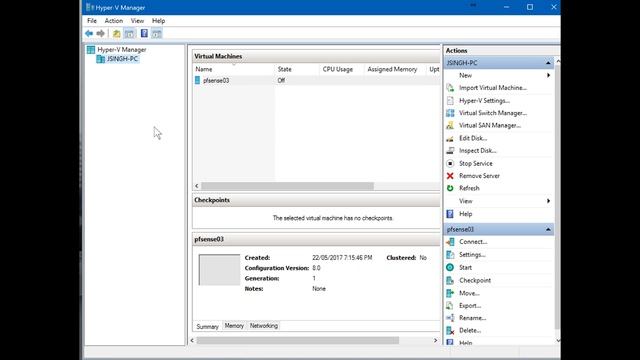
Task: Sort by the Name column header
Action: (x=234, y=69)
